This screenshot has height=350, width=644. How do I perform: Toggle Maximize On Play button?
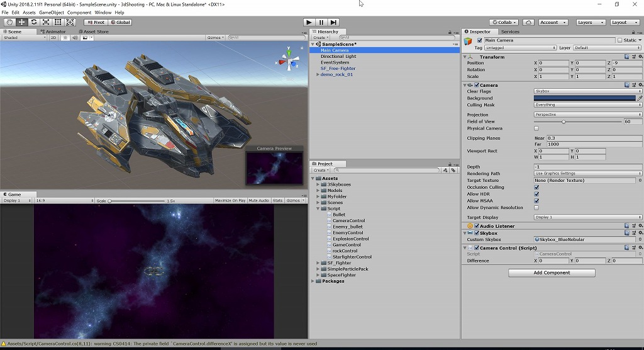[230, 201]
